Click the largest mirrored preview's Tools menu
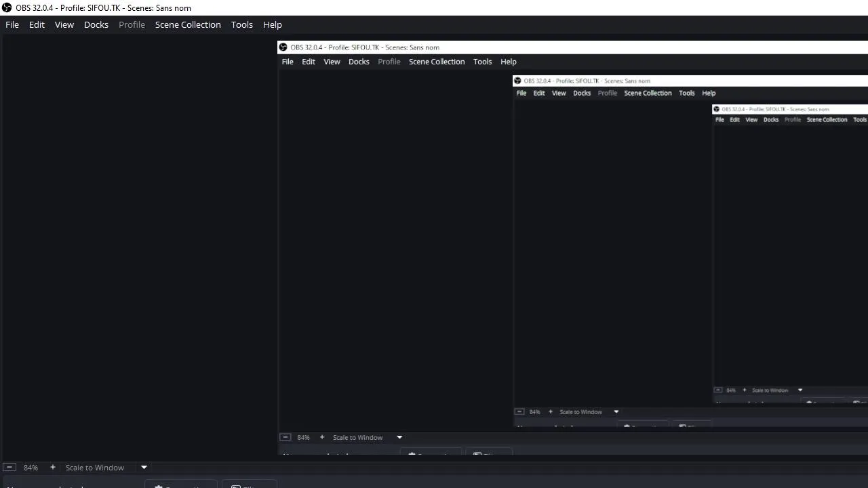Image resolution: width=868 pixels, height=488 pixels. tap(482, 61)
